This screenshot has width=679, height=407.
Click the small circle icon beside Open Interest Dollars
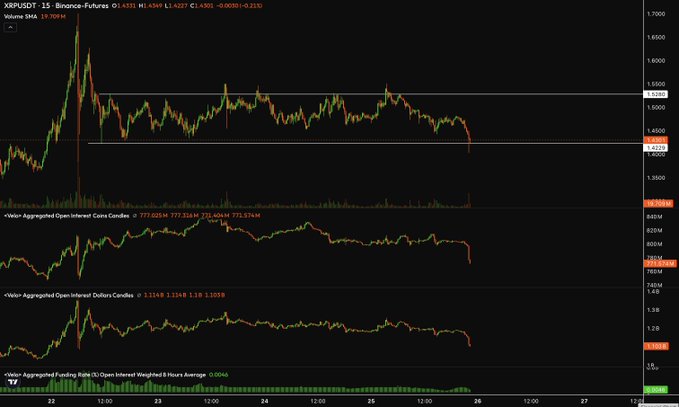click(x=139, y=295)
